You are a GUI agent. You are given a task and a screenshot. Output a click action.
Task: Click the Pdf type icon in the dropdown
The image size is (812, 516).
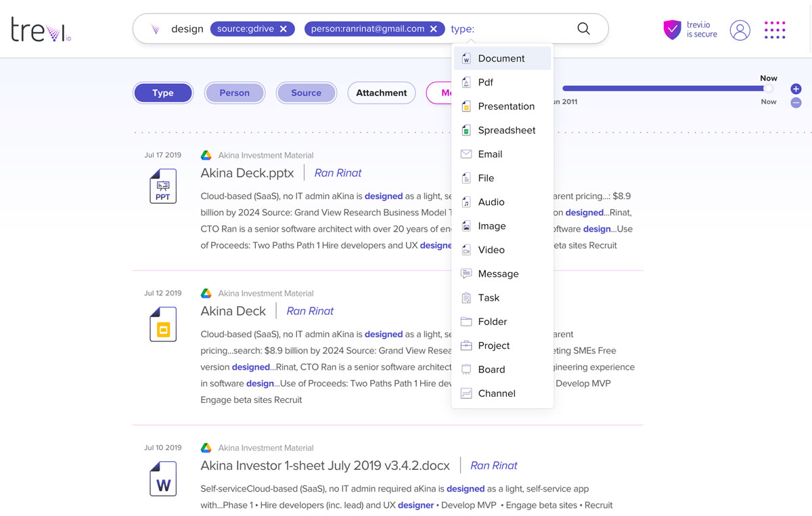466,82
